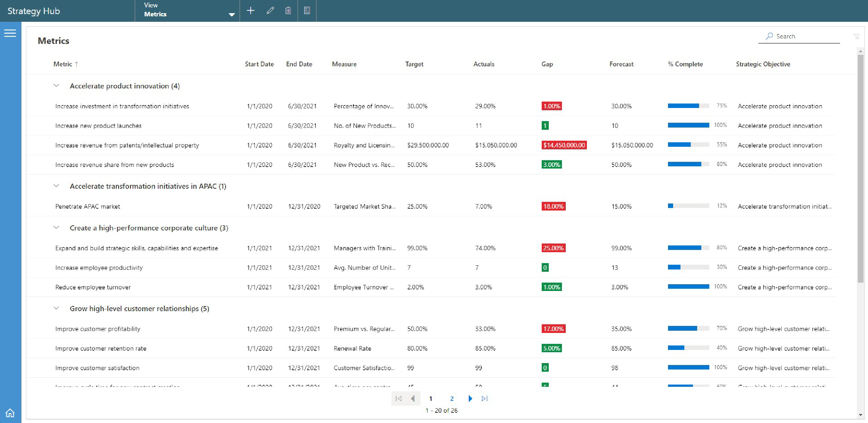Click the % Complete column header
This screenshot has height=423, width=868.
pos(685,64)
